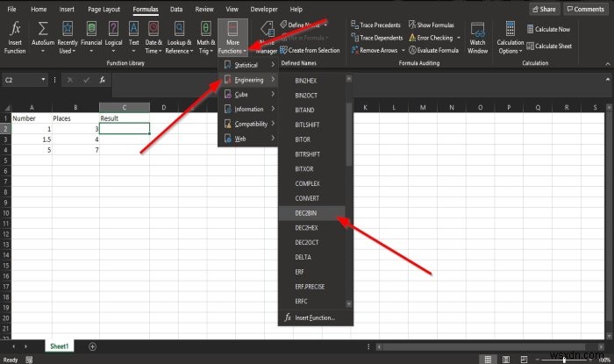Add a new sheet with the plus icon
The image size is (614, 364).
92,346
